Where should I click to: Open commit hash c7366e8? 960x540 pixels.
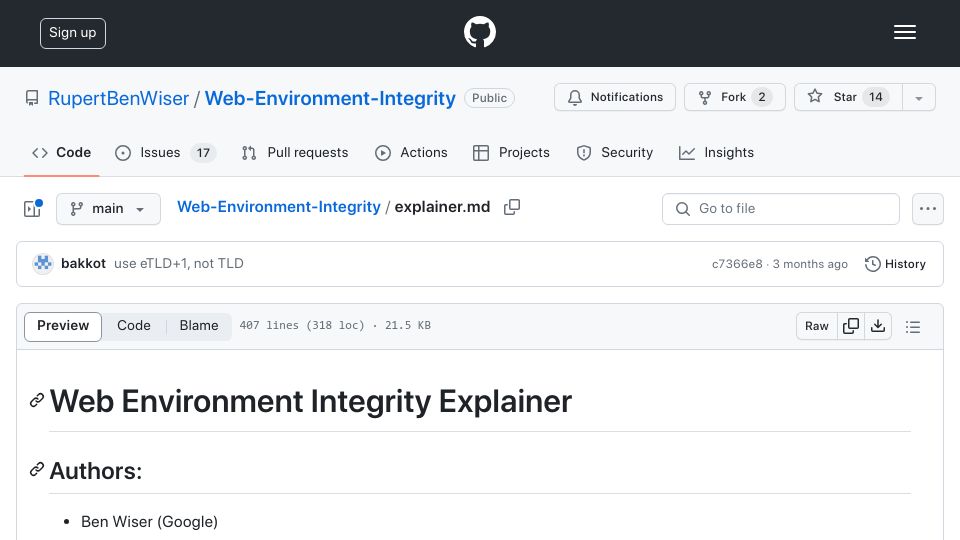coord(737,264)
